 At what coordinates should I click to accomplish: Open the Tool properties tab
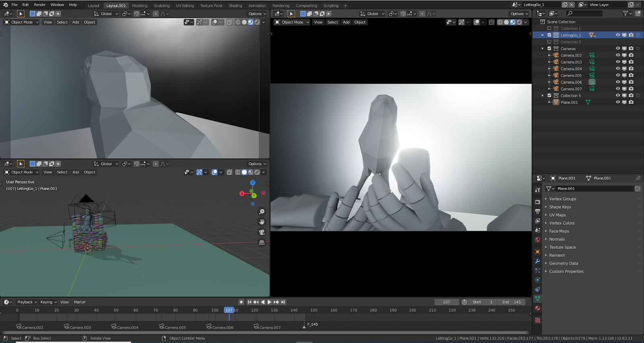537,190
